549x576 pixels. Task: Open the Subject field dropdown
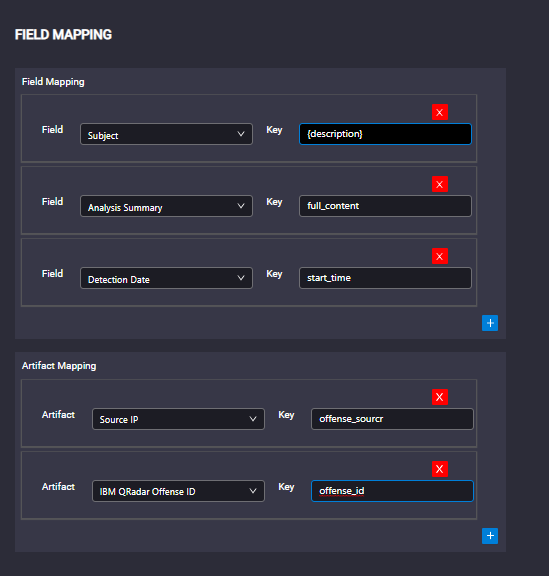pos(166,134)
